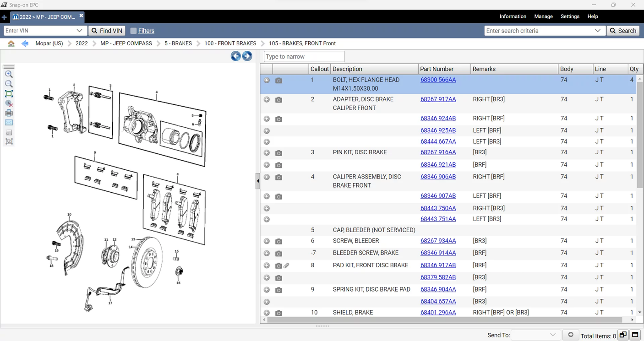Viewport: 644px width, 341px height.
Task: Go to the home page via the house icon
Action: point(11,43)
